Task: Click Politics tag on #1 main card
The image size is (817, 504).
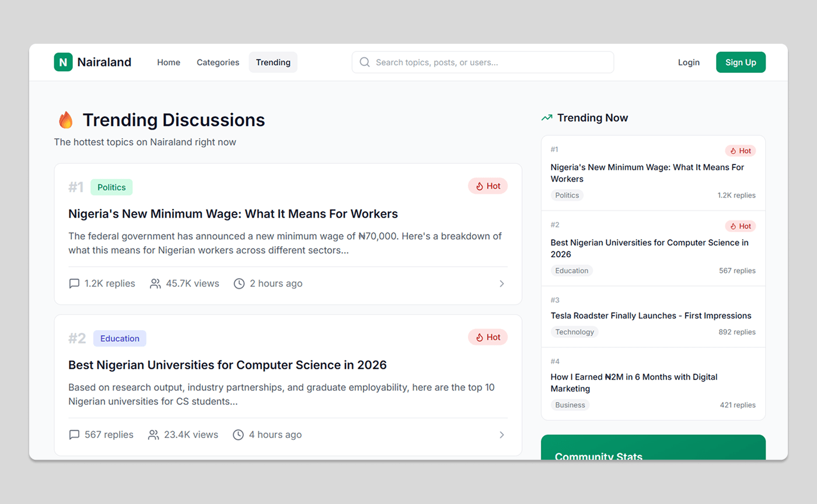Action: [111, 187]
